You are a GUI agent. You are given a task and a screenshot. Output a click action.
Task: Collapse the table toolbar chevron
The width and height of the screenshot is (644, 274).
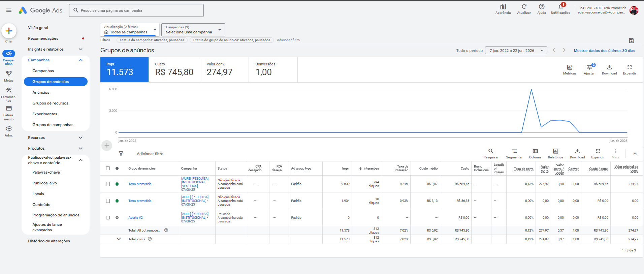tap(635, 154)
